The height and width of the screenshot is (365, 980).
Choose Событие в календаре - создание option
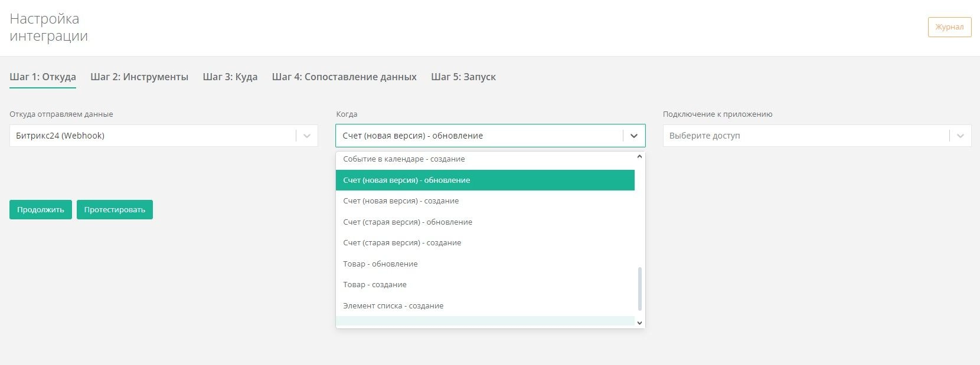tap(404, 159)
